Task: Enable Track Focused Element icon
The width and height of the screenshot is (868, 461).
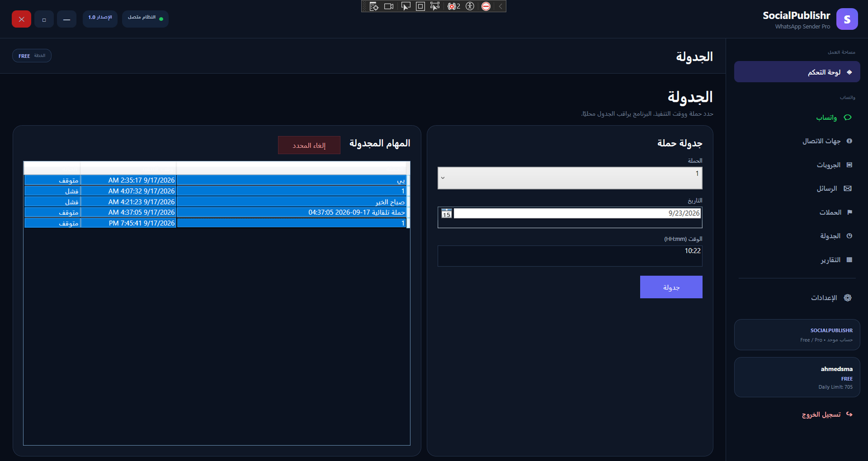Action: pos(435,7)
